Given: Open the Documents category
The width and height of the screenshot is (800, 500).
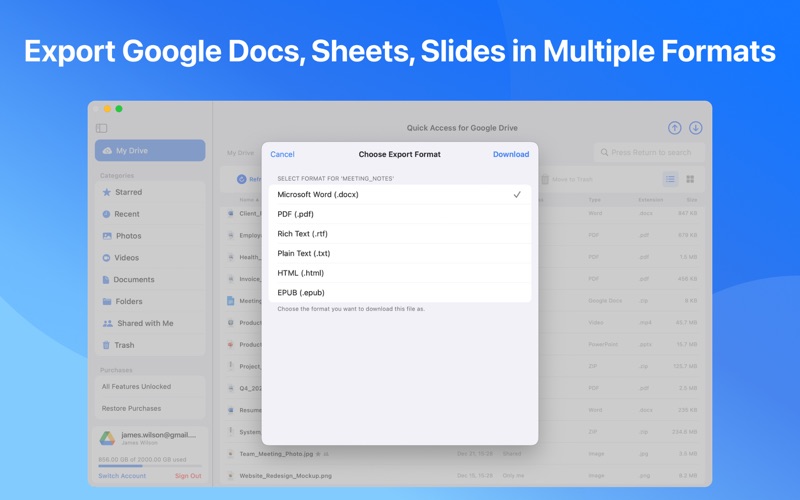Looking at the screenshot, I should (x=150, y=280).
